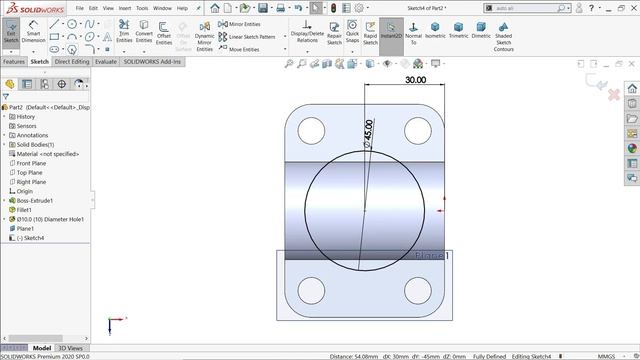The image size is (640, 360).
Task: Click the Rebuild traffic light icon
Action: pos(333,8)
